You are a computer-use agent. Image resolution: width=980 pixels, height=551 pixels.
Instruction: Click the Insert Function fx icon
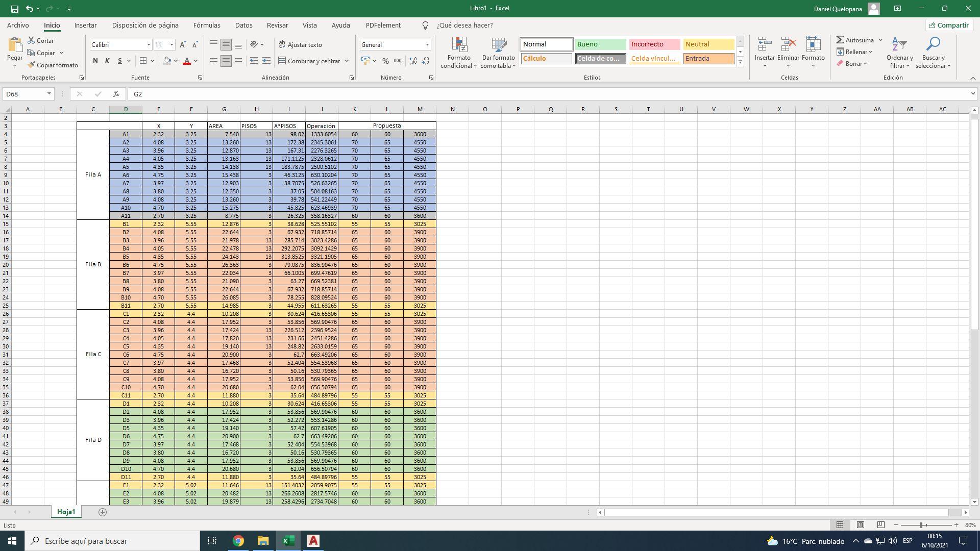(116, 94)
